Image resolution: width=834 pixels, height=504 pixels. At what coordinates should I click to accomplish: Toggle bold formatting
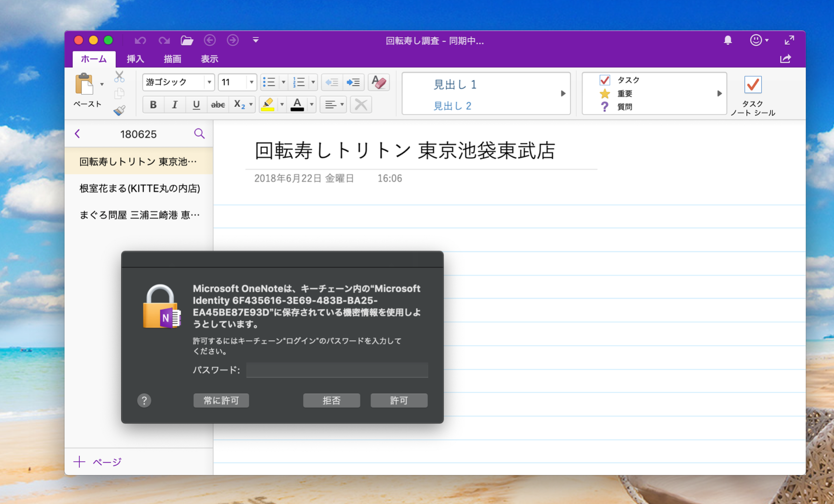[153, 105]
